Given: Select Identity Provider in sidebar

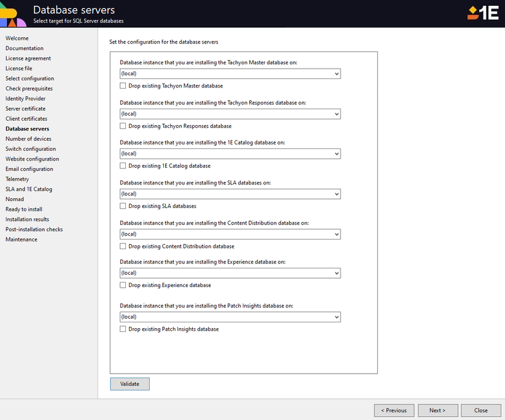Looking at the screenshot, I should (x=26, y=98).
